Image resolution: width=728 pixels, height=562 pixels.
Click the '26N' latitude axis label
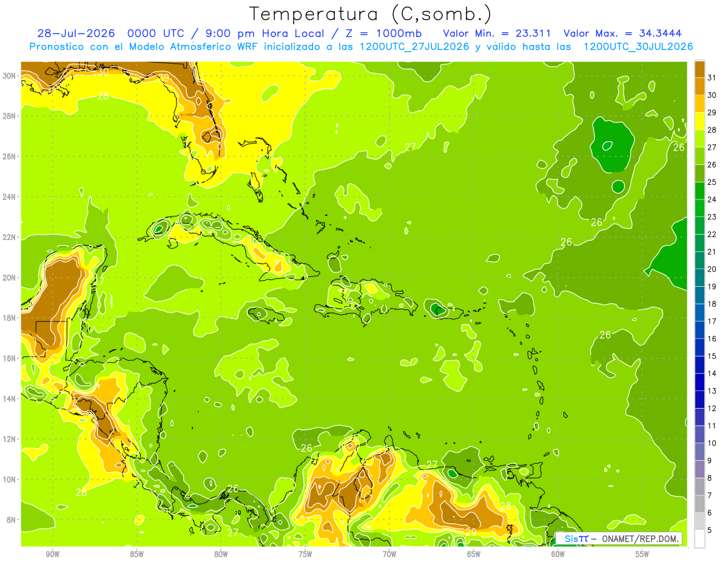pyautogui.click(x=10, y=156)
